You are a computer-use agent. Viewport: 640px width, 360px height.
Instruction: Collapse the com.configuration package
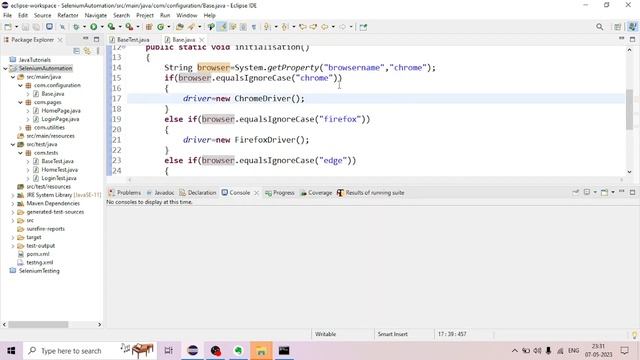click(20, 85)
